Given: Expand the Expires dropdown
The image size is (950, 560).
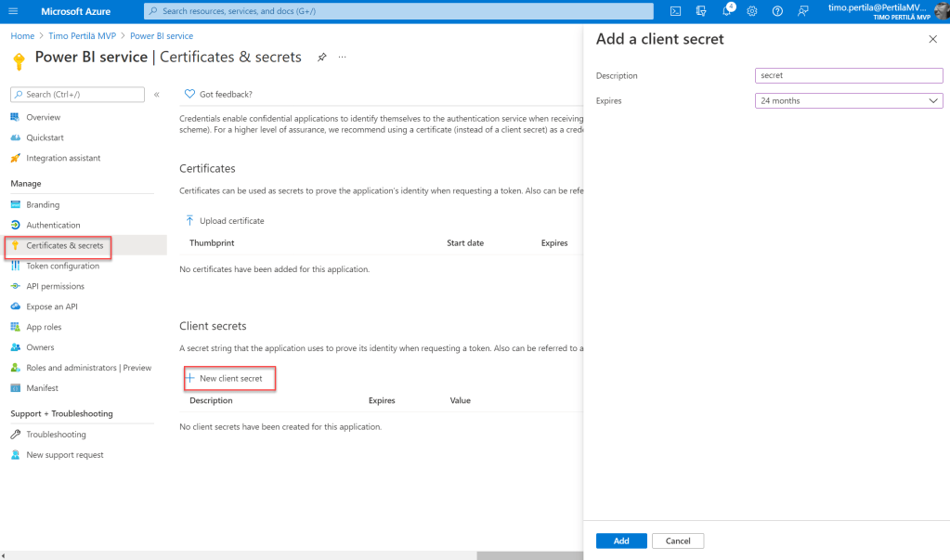Looking at the screenshot, I should coord(849,100).
